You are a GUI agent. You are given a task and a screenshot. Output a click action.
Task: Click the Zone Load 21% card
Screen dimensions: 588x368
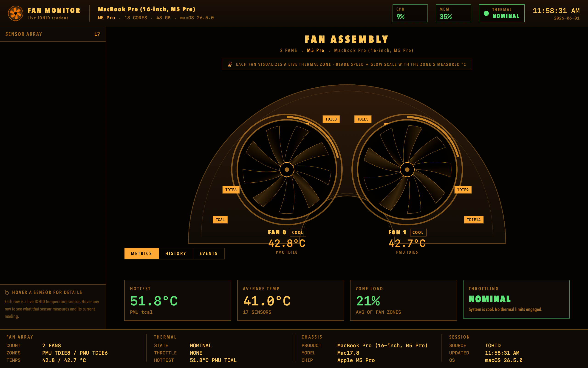click(403, 300)
